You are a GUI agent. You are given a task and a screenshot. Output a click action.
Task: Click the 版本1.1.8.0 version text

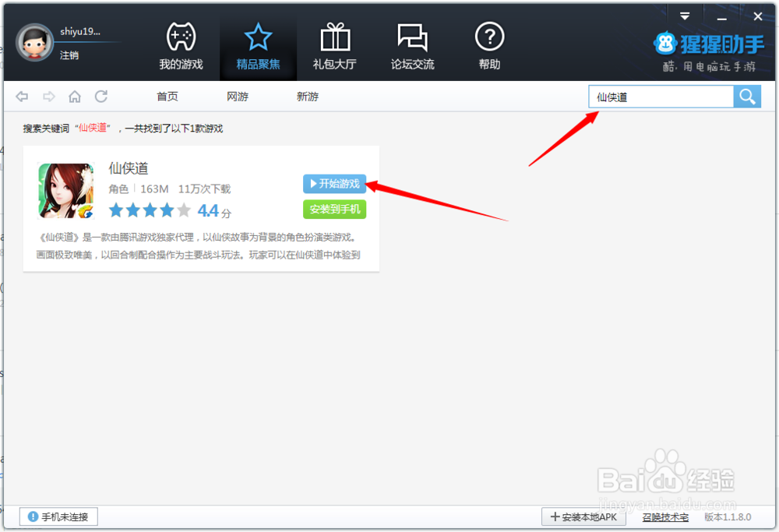click(728, 517)
